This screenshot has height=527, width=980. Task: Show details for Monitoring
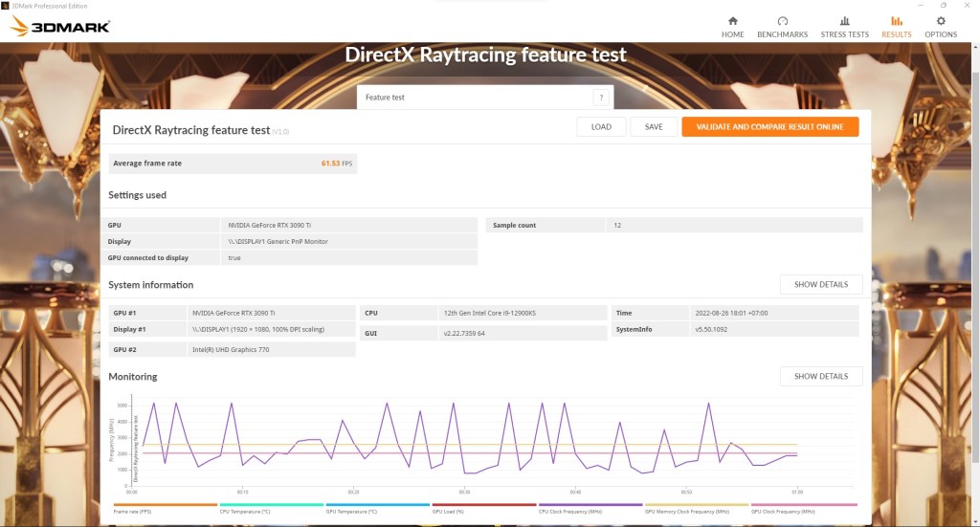pyautogui.click(x=820, y=376)
